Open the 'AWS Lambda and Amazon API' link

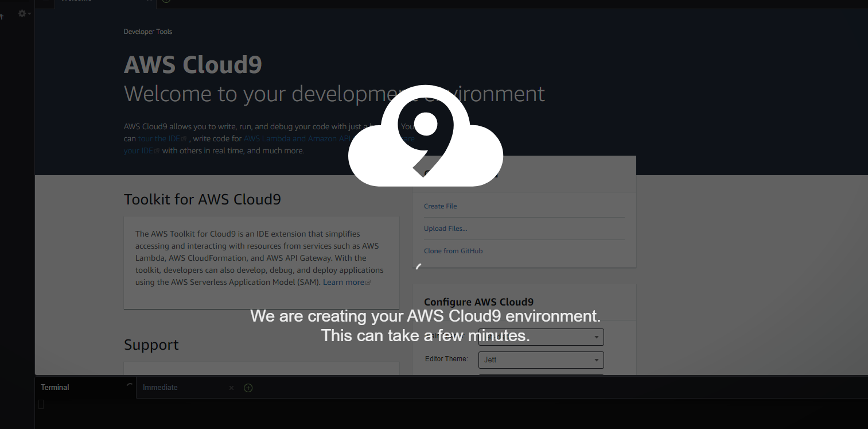click(297, 138)
